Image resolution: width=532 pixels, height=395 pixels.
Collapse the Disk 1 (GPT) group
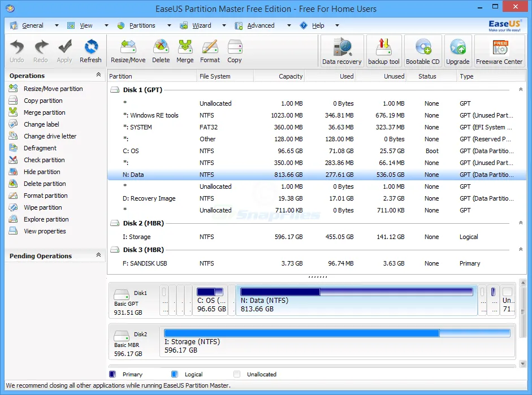[521, 89]
